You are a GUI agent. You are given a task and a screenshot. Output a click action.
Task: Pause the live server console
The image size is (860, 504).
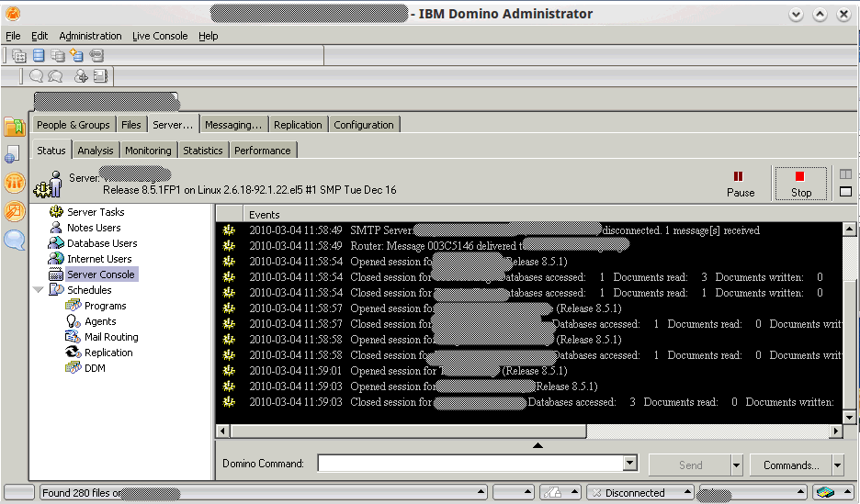[x=741, y=185]
